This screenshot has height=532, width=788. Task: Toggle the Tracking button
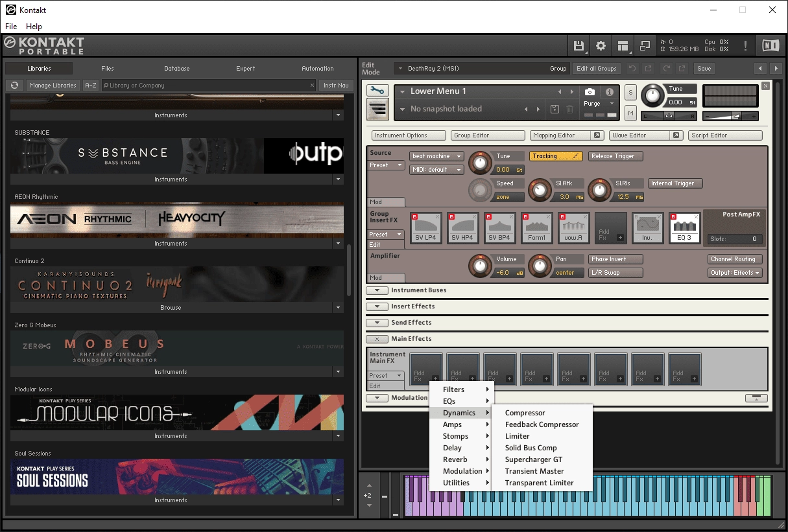point(556,156)
